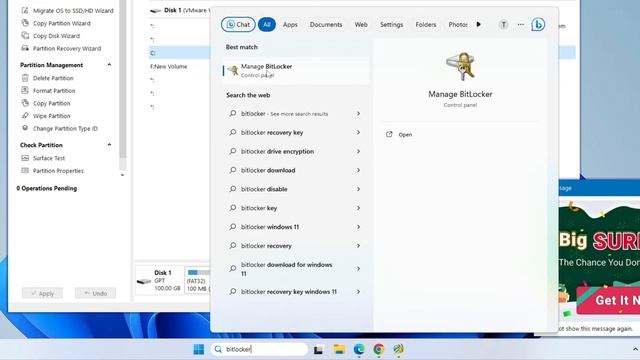Image resolution: width=640 pixels, height=360 pixels.
Task: Expand arrow for bitlocker disable
Action: [358, 189]
